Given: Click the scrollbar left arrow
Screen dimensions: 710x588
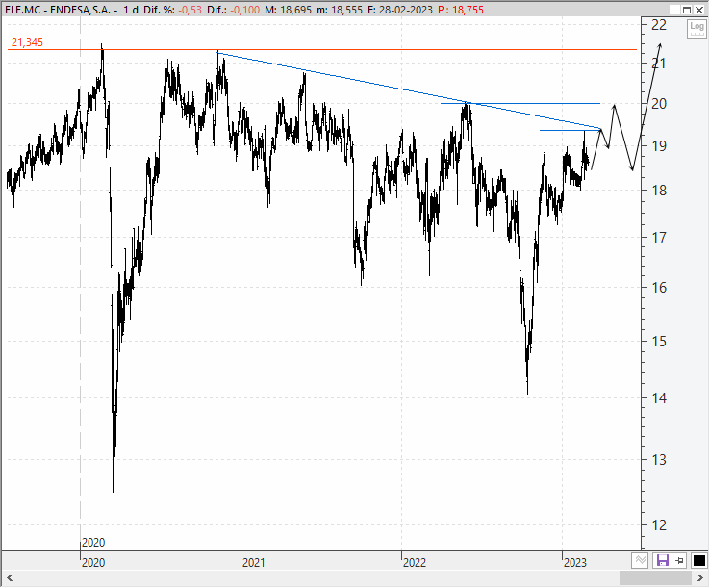Looking at the screenshot, I should point(9,578).
